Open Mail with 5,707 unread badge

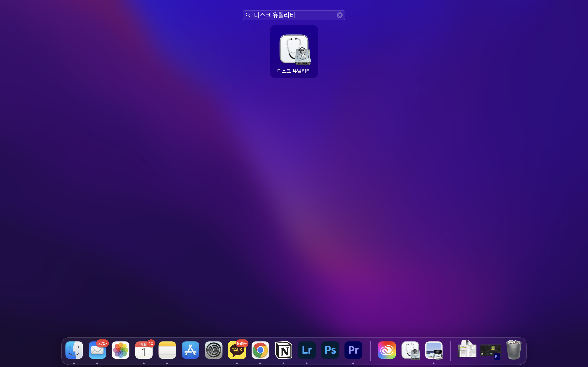coord(97,350)
